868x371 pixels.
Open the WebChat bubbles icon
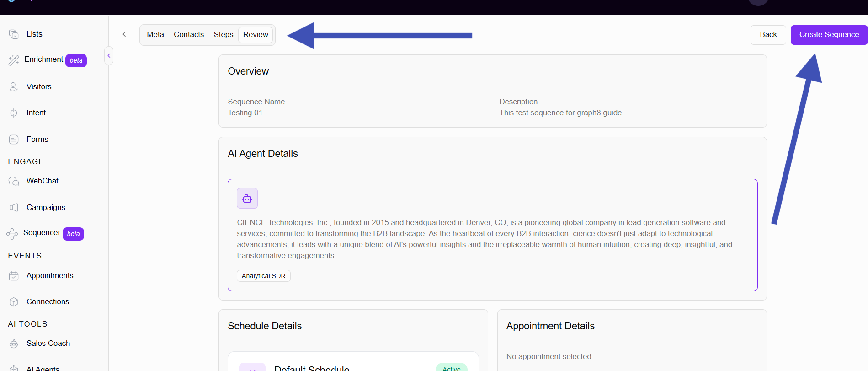click(14, 181)
